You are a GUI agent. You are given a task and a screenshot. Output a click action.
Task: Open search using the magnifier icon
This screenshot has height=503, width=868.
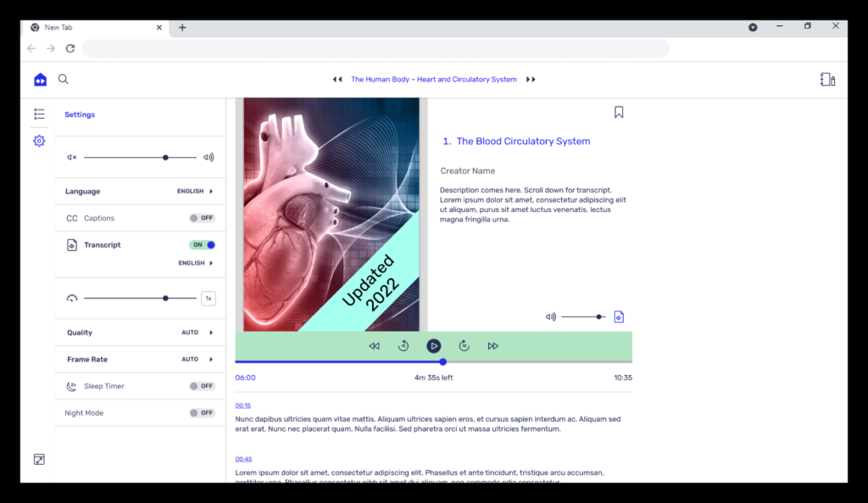[x=63, y=78]
